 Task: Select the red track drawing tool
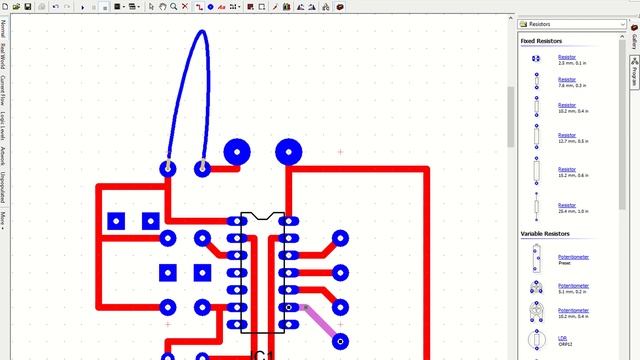tap(199, 7)
